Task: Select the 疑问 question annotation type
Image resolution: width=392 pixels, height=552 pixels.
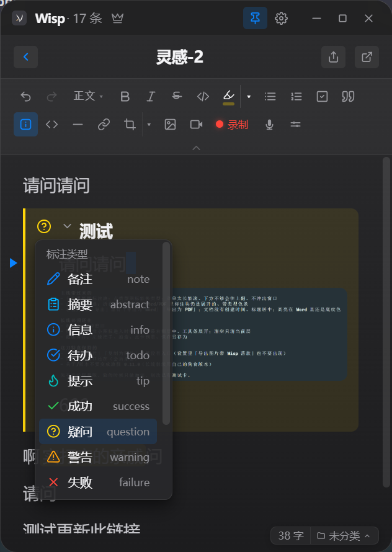Action: [x=98, y=431]
